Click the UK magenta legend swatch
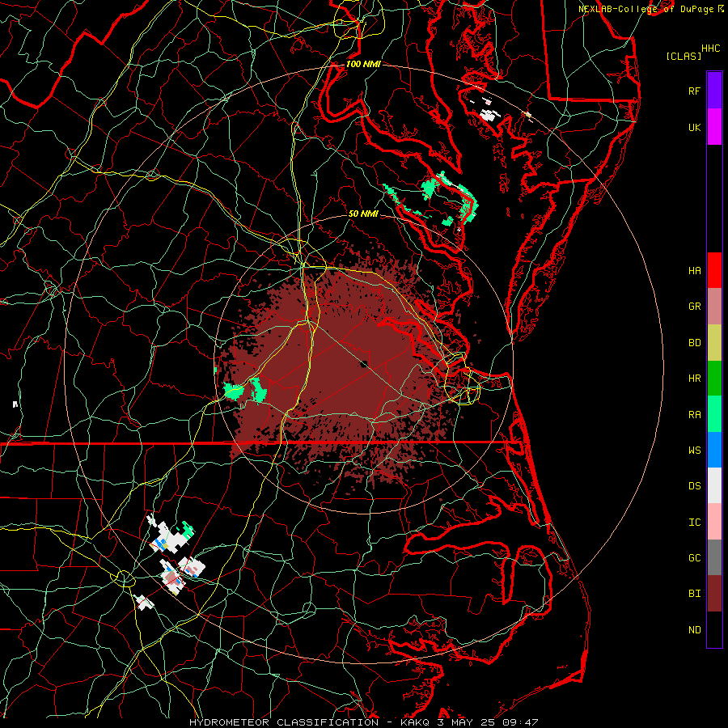The image size is (728, 728). 714,127
